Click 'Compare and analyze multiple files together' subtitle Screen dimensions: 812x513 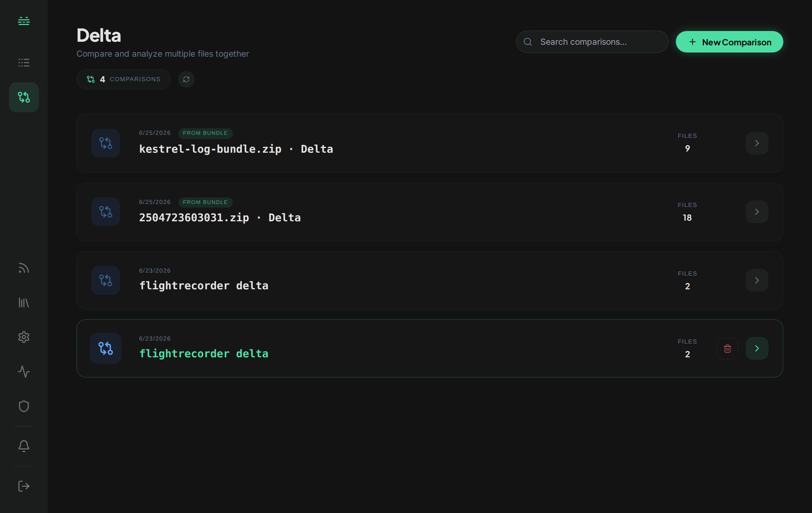tap(162, 54)
